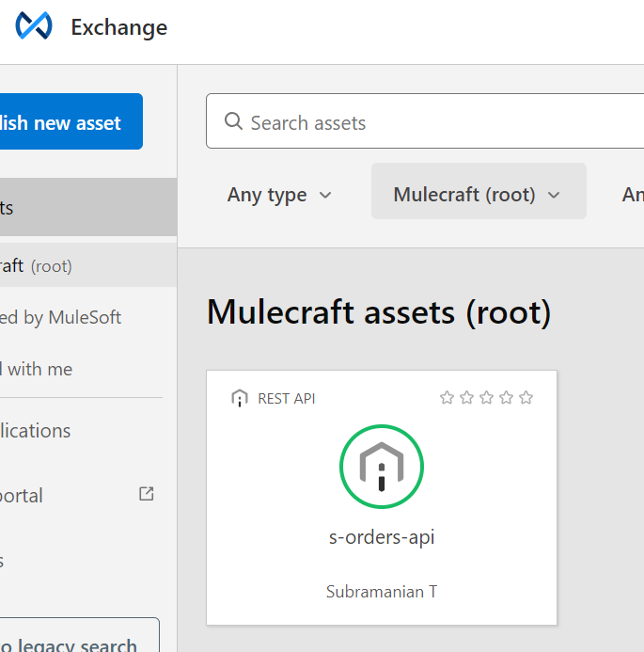Image resolution: width=644 pixels, height=652 pixels.
Task: Click the s-orders-api green circle logo
Action: [382, 468]
